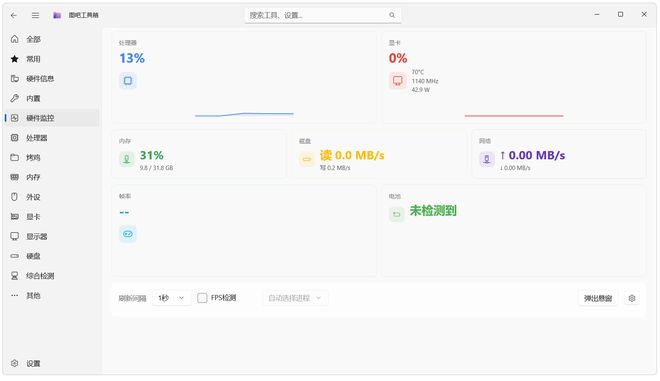Select 硬件监控 in the sidebar
This screenshot has height=381, width=660.
click(x=52, y=118)
